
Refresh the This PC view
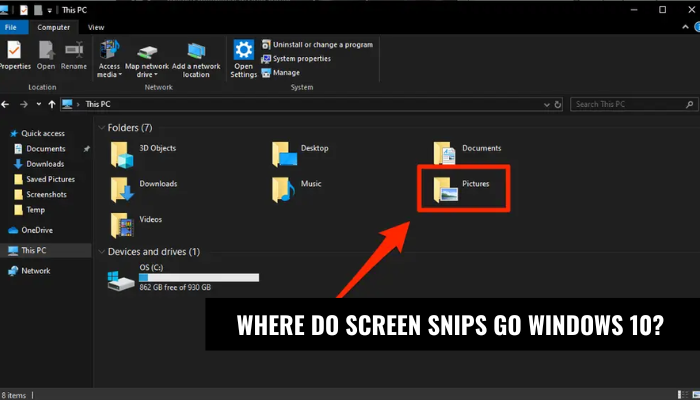(x=558, y=104)
